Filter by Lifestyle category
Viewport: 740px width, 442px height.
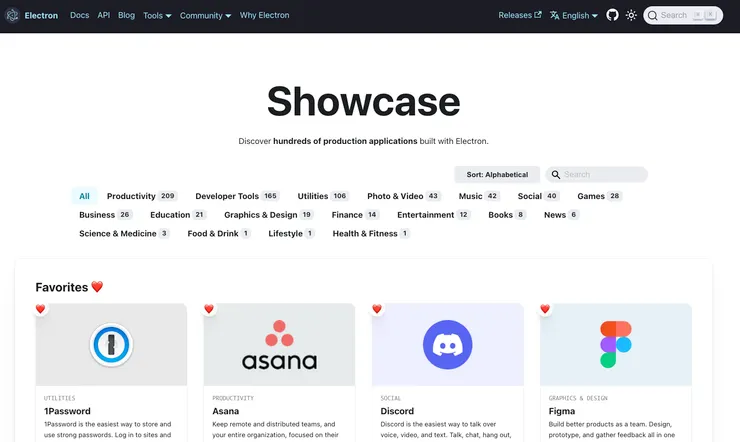[291, 234]
